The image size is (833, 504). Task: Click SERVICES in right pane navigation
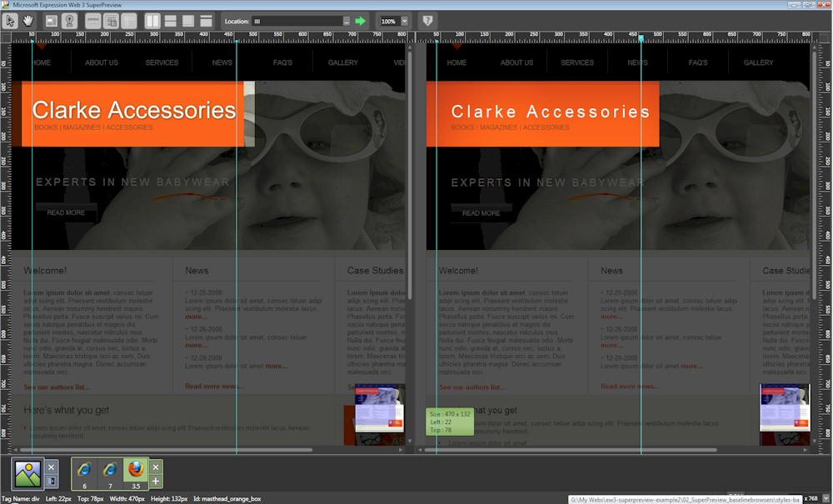pyautogui.click(x=577, y=62)
